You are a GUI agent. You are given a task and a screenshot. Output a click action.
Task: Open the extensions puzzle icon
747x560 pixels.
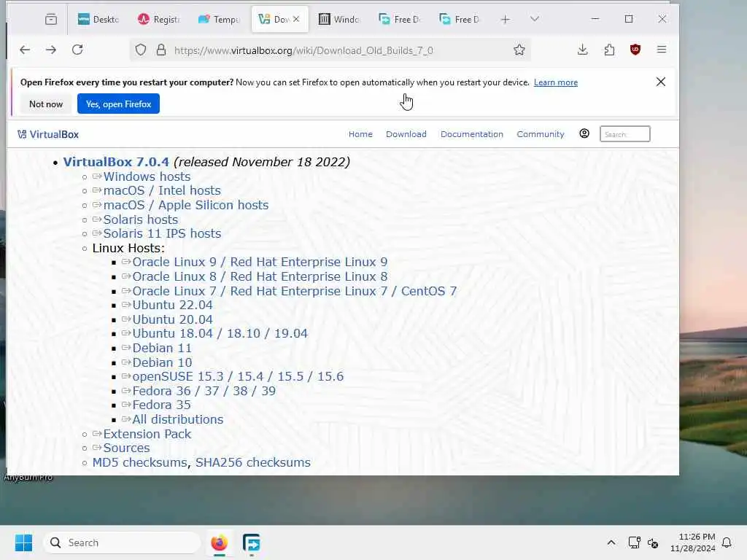pyautogui.click(x=609, y=50)
